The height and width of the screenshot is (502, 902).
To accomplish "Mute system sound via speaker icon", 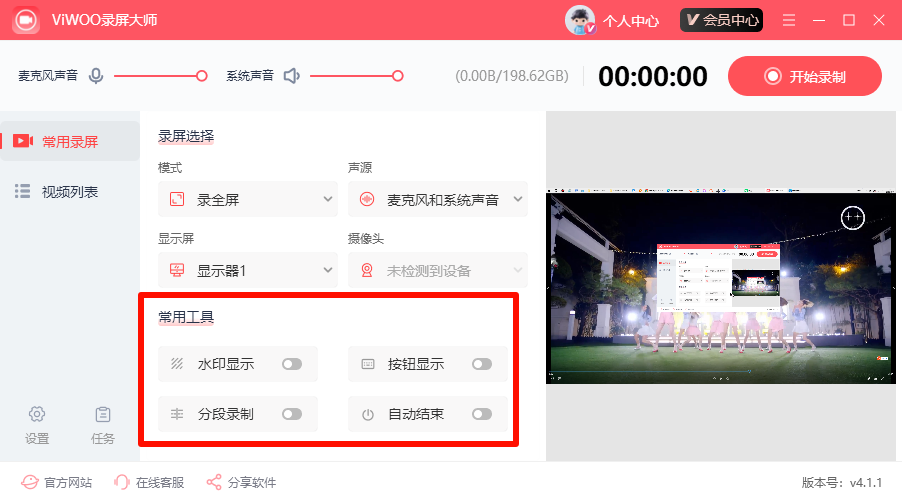I will click(x=292, y=75).
